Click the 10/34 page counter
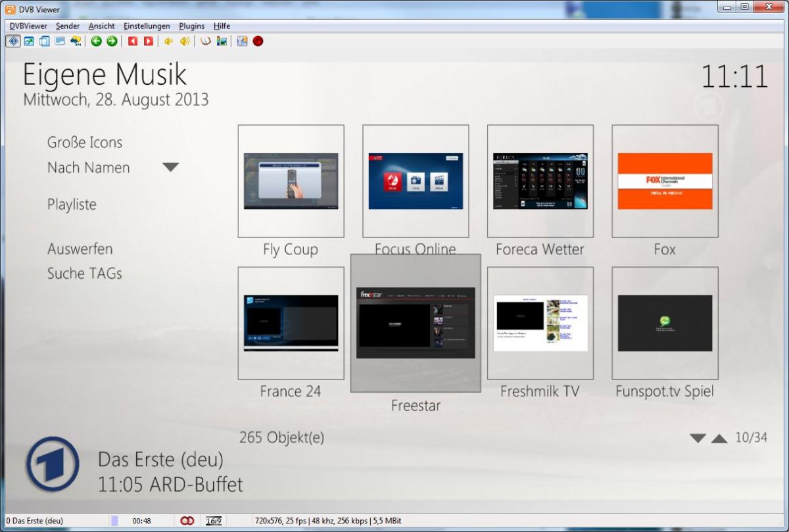The image size is (789, 532). coord(751,438)
